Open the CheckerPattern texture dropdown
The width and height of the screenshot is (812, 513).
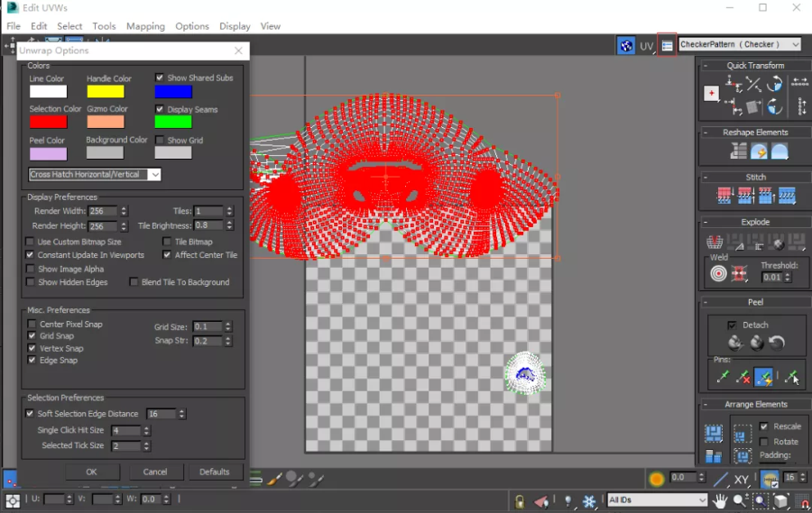739,44
